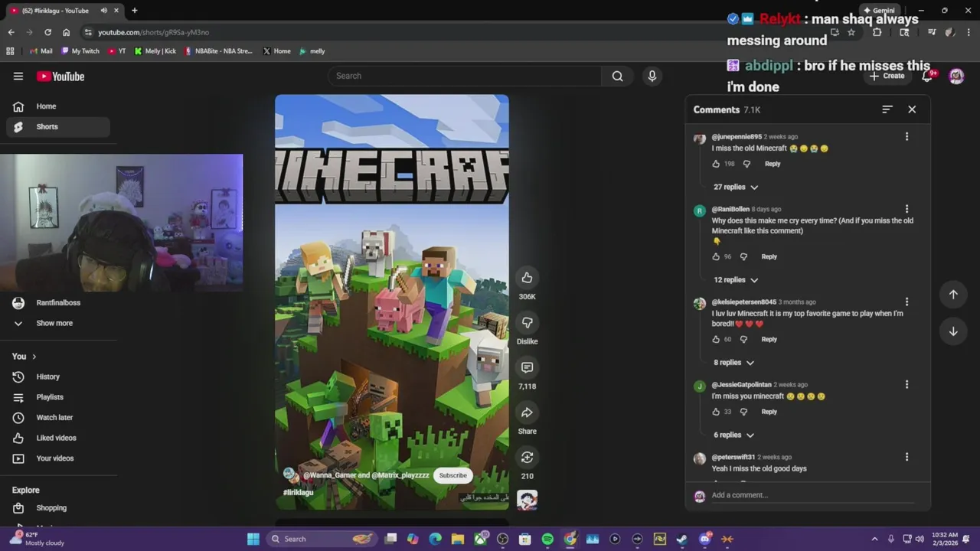Open comments via the 7,118 comment icon
This screenshot has height=551, width=980.
point(527,367)
